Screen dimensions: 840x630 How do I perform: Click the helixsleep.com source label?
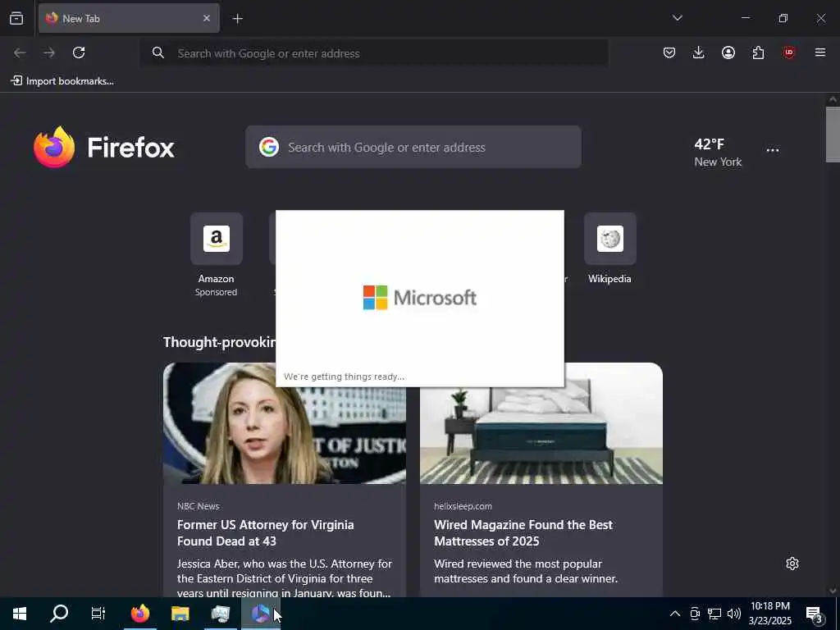click(463, 505)
